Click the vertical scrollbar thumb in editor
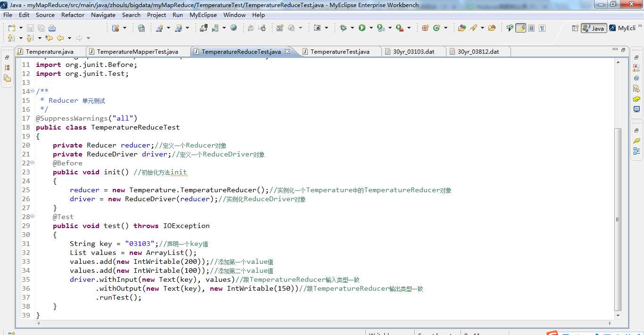The height and width of the screenshot is (335, 644). (x=618, y=219)
